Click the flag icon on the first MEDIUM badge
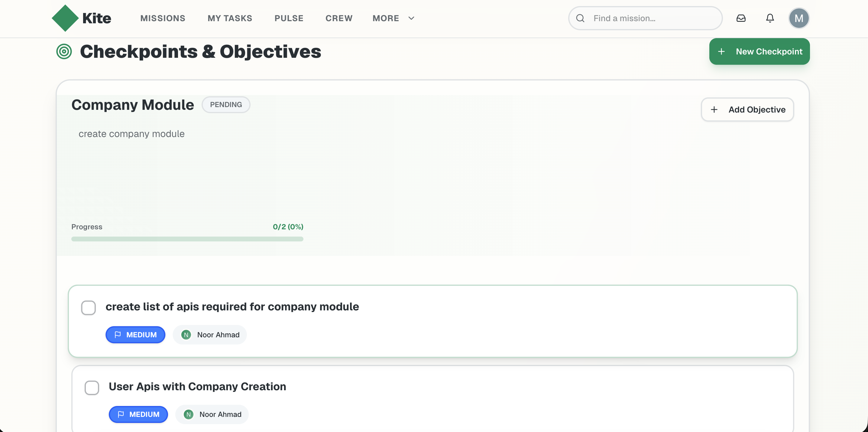This screenshot has width=868, height=432. tap(118, 335)
